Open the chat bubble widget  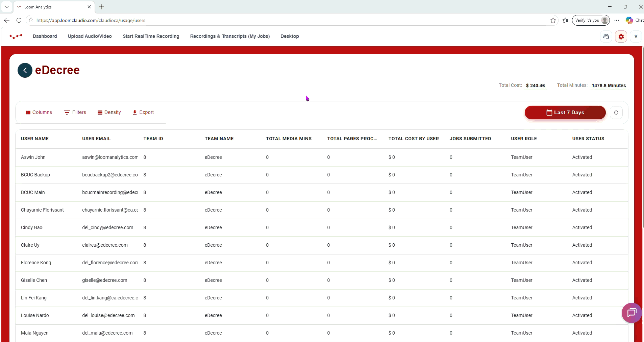(x=631, y=313)
